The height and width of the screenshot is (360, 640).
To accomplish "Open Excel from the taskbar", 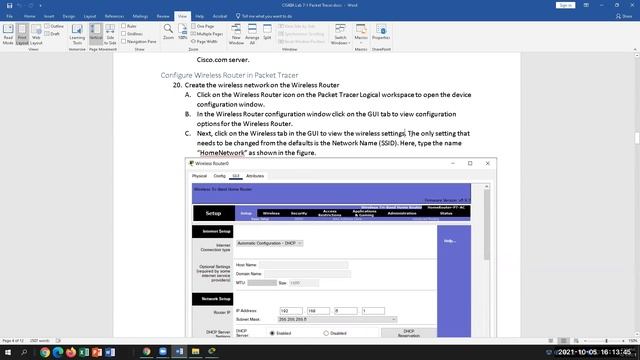I will 84,352.
